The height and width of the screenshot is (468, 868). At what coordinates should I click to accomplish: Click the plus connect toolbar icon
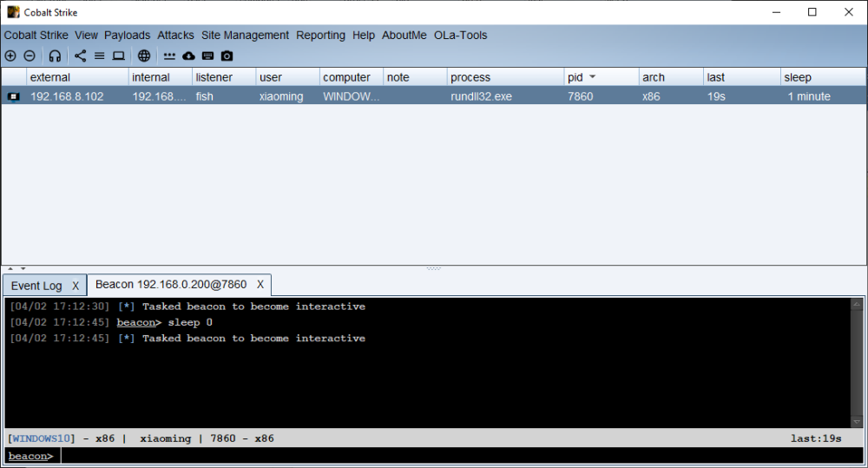click(10, 56)
